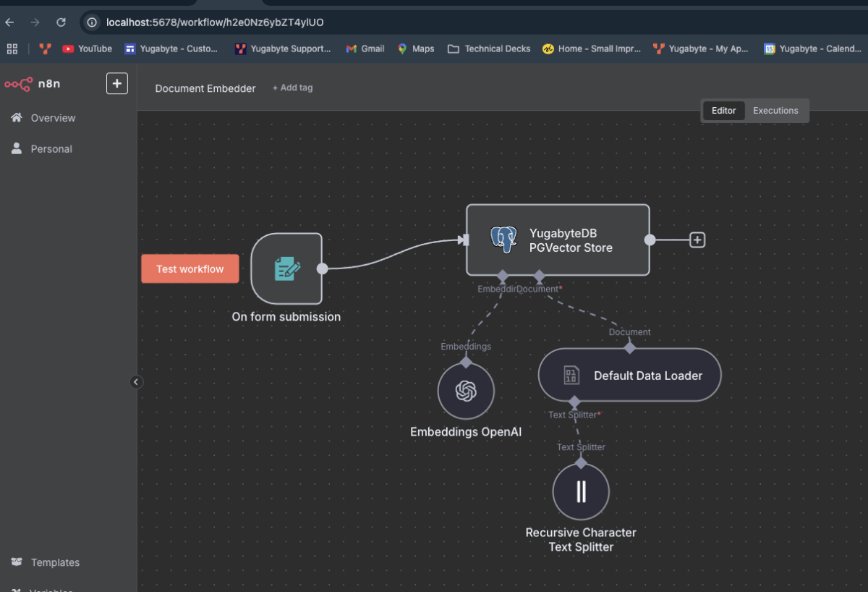Select the Embeddings OpenAI node icon
Image resolution: width=868 pixels, height=592 pixels.
point(466,390)
